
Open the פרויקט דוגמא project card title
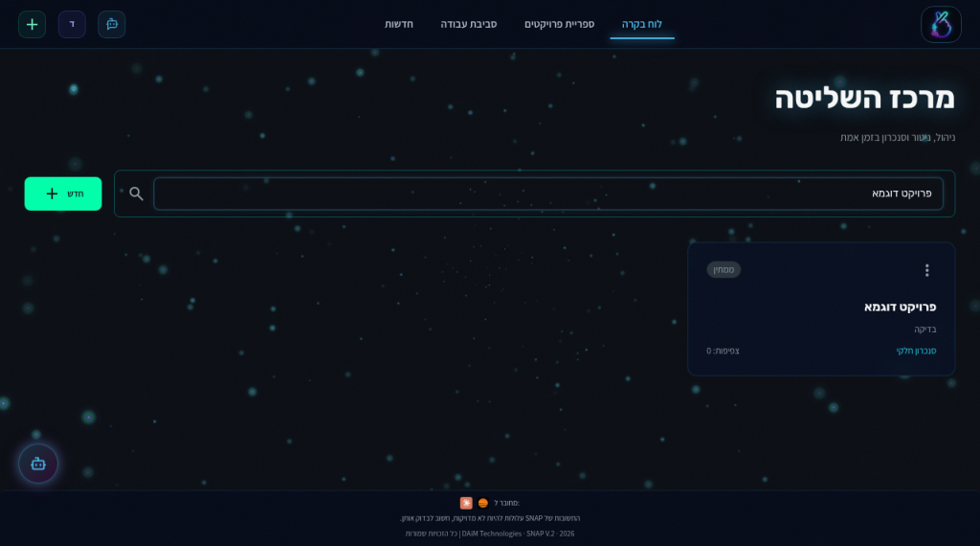pos(900,307)
